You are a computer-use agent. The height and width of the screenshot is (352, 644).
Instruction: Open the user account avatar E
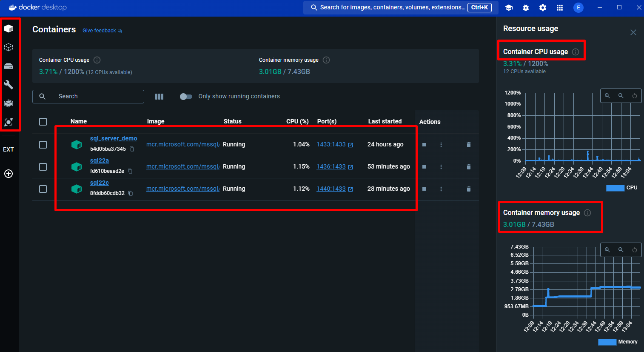tap(578, 8)
